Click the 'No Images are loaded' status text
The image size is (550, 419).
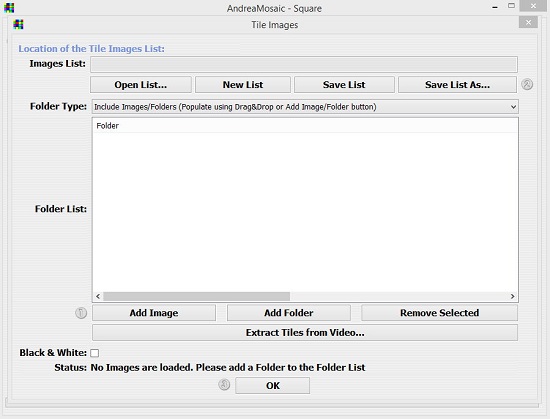[x=228, y=367]
